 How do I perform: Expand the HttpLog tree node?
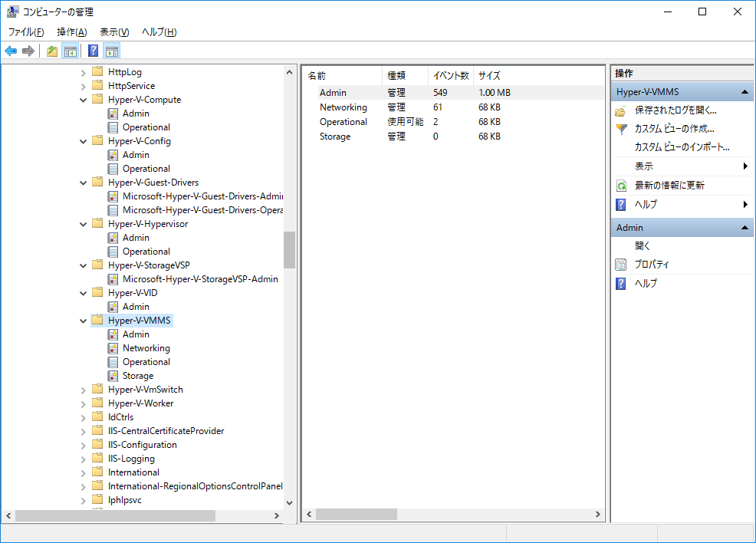click(x=83, y=72)
